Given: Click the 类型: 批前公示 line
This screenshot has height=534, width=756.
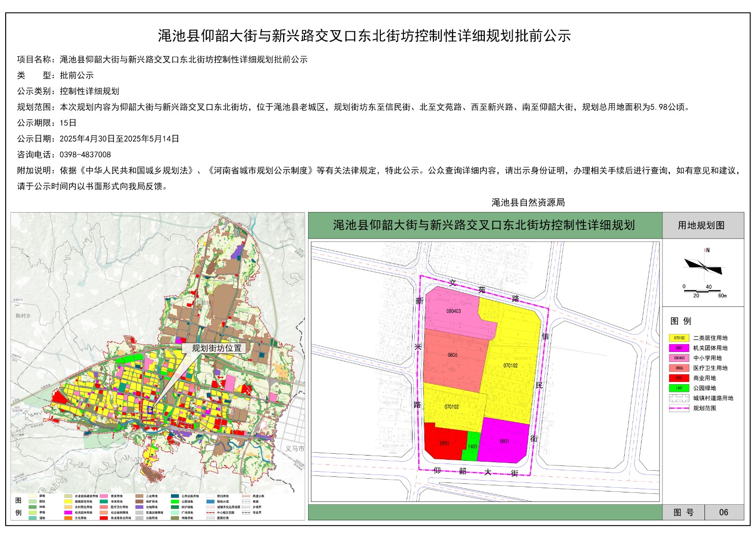Looking at the screenshot, I should [55, 75].
